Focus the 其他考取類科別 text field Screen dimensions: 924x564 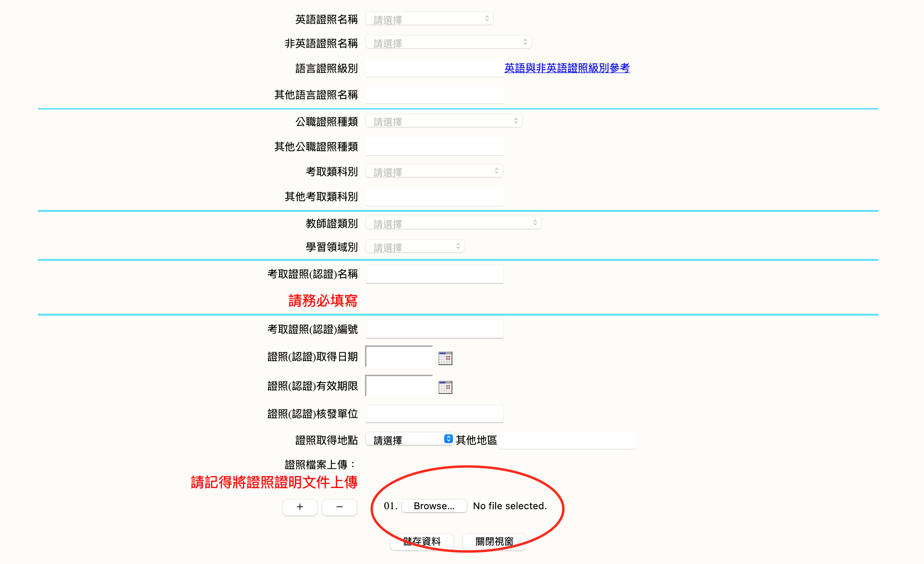(x=435, y=196)
